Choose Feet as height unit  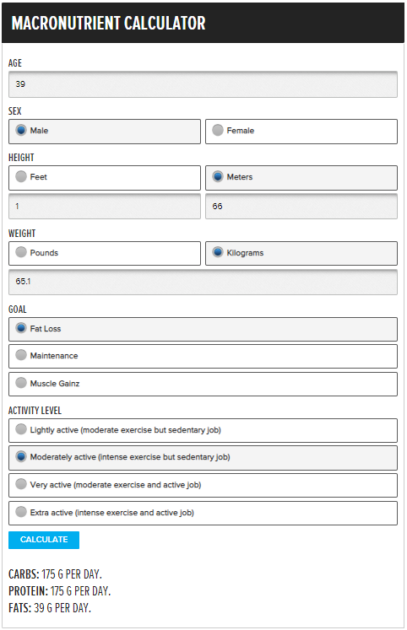[x=104, y=178]
